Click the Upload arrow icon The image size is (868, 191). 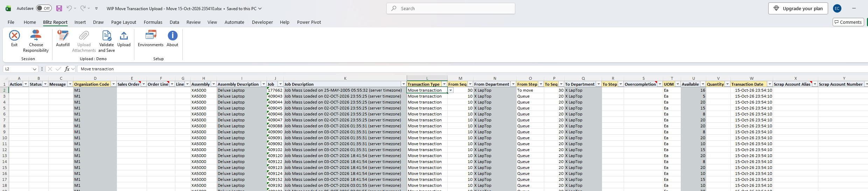(124, 35)
